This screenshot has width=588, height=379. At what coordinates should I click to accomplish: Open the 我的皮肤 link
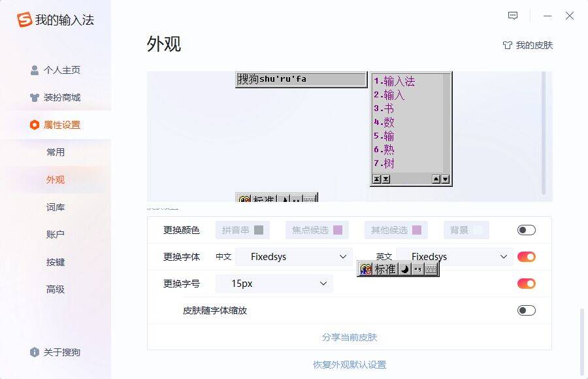click(x=534, y=45)
